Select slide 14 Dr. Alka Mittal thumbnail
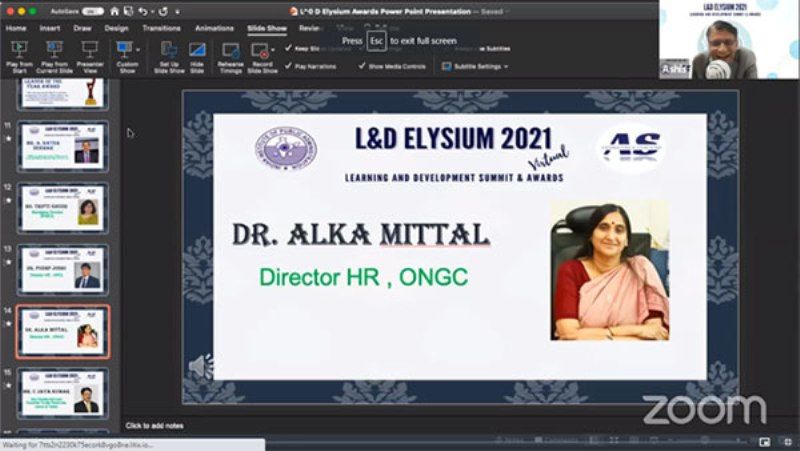The width and height of the screenshot is (800, 451). [x=63, y=332]
